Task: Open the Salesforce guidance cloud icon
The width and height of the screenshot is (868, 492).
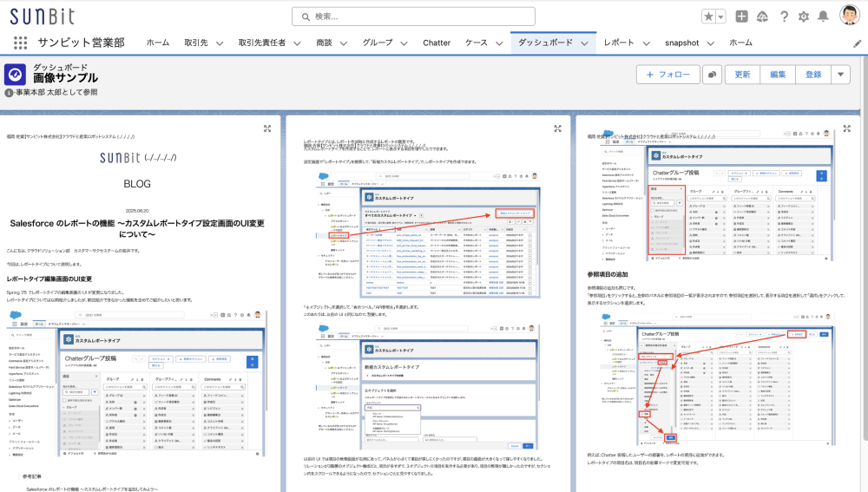Action: (x=763, y=16)
